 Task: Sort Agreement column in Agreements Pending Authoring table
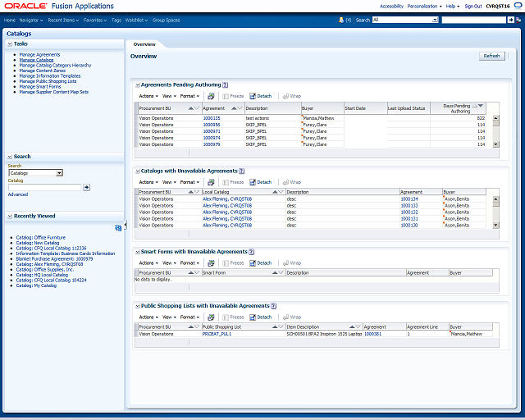[x=237, y=108]
